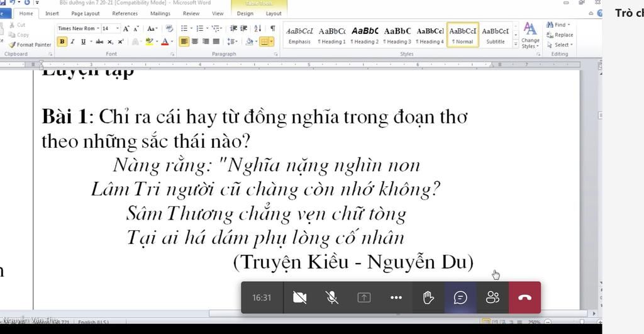644x334 pixels.
Task: Click Format Painter
Action: click(30, 45)
